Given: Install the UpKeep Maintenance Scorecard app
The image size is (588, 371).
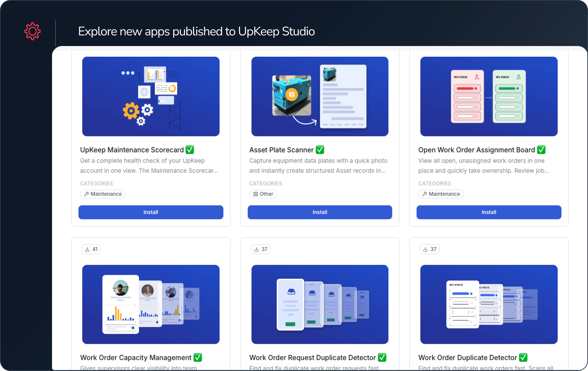Looking at the screenshot, I should pyautogui.click(x=151, y=212).
